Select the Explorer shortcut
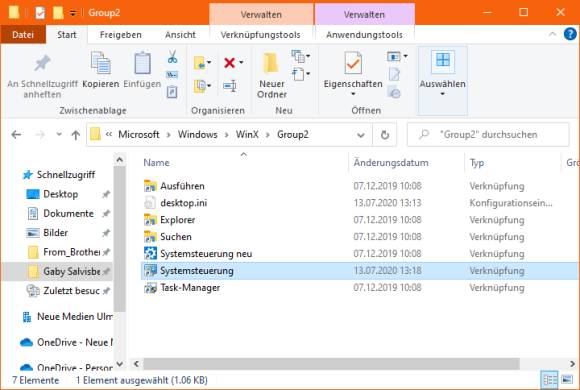This screenshot has height=390, width=580. pyautogui.click(x=178, y=220)
